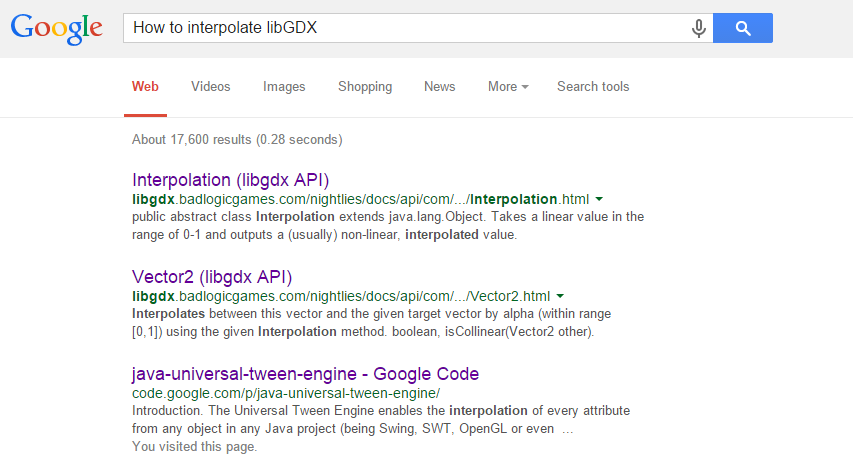The width and height of the screenshot is (853, 475).
Task: Switch to the Images tab
Action: (x=284, y=87)
